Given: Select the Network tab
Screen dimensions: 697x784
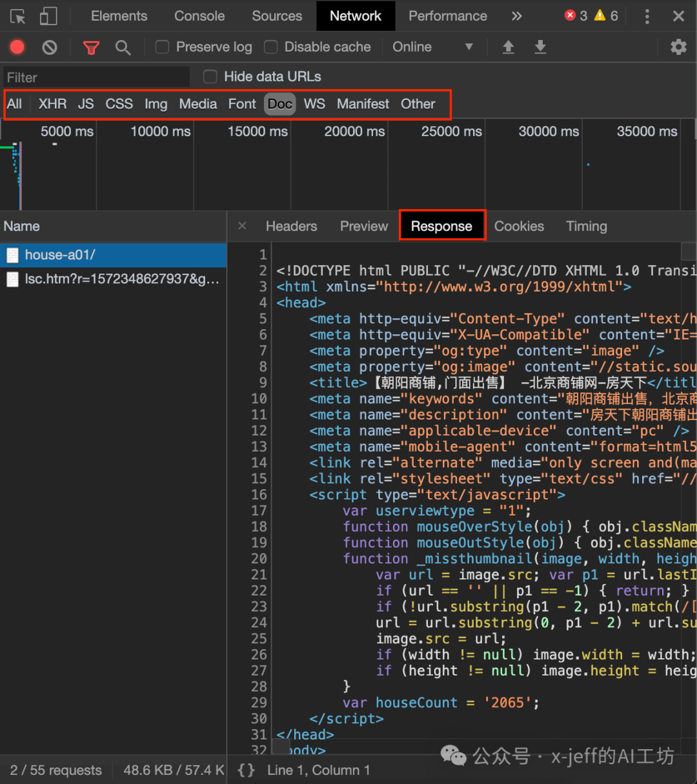Looking at the screenshot, I should (356, 16).
